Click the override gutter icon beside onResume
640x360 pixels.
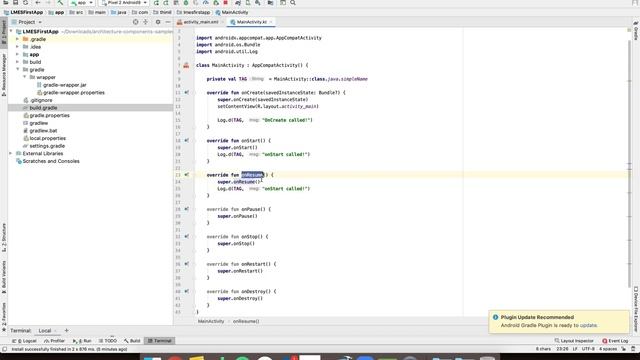(x=187, y=175)
